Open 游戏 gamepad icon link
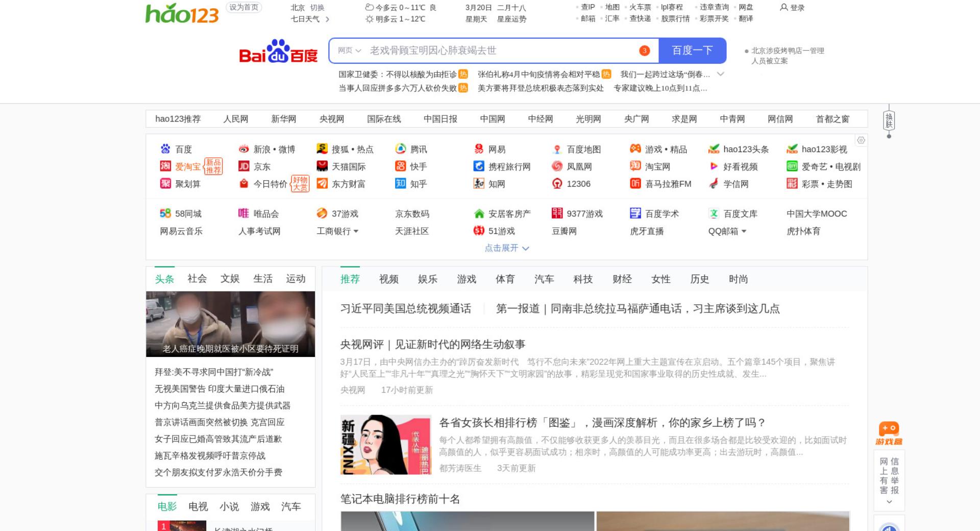 pyautogui.click(x=635, y=149)
